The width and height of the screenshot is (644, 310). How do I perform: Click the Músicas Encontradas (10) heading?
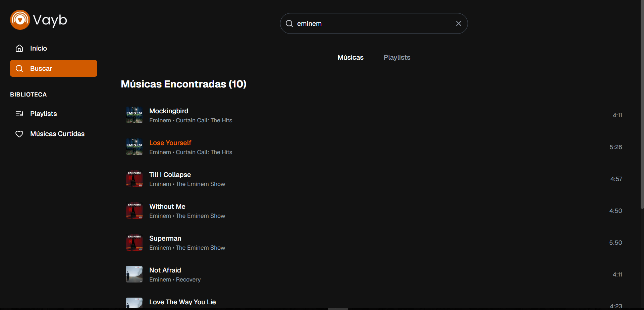(x=183, y=84)
